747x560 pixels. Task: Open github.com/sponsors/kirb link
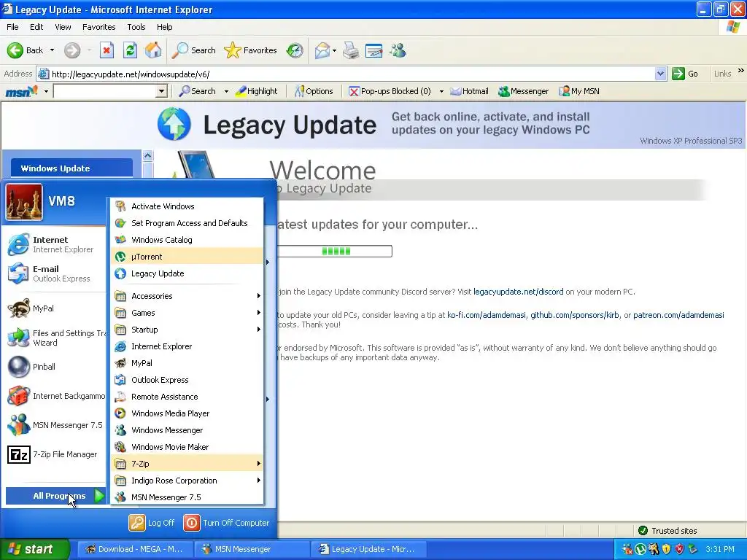pyautogui.click(x=575, y=315)
